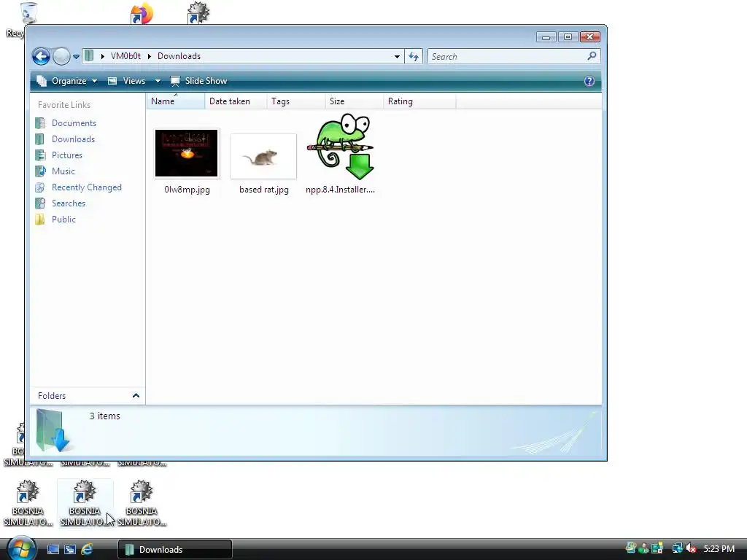Click the yellow Public folder icon

41,219
